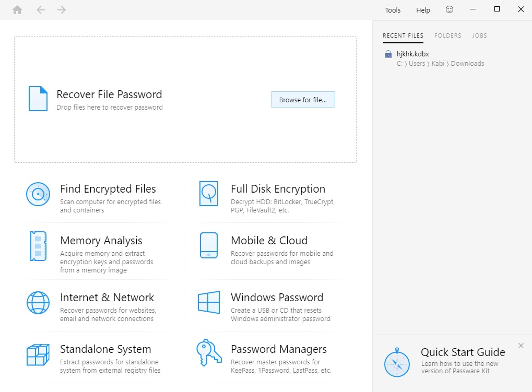The image size is (532, 392).
Task: Click the Back arrow icon
Action: [41, 10]
